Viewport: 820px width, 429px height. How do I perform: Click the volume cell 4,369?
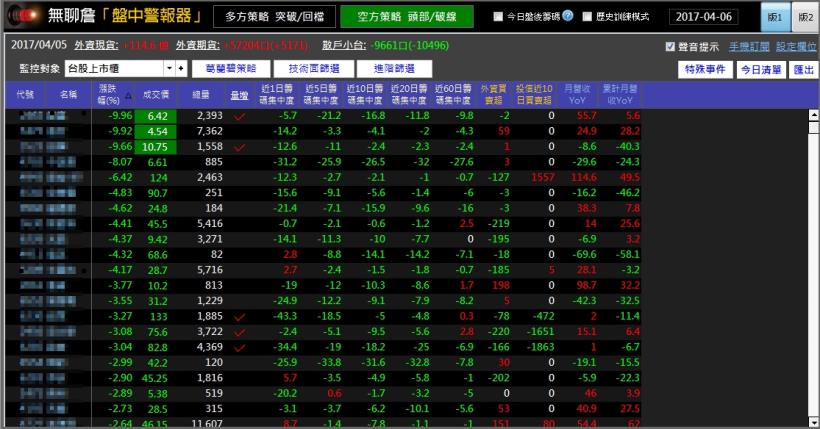tap(210, 347)
